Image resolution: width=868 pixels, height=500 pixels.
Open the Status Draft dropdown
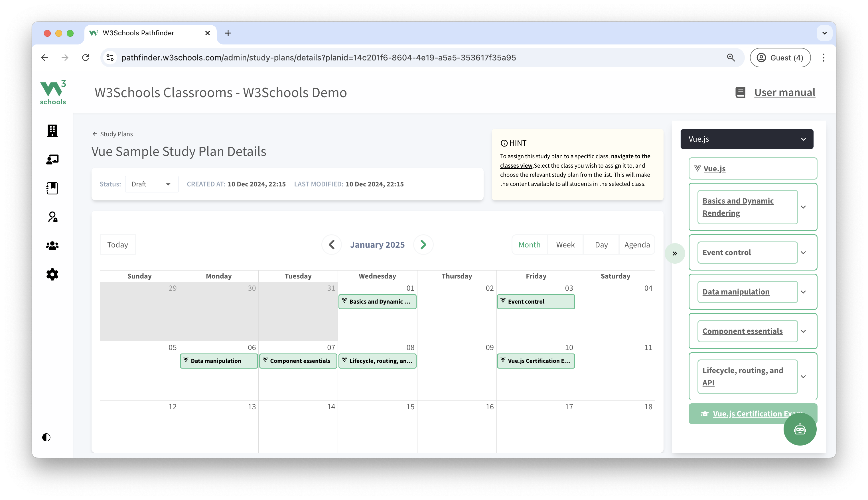click(x=151, y=184)
